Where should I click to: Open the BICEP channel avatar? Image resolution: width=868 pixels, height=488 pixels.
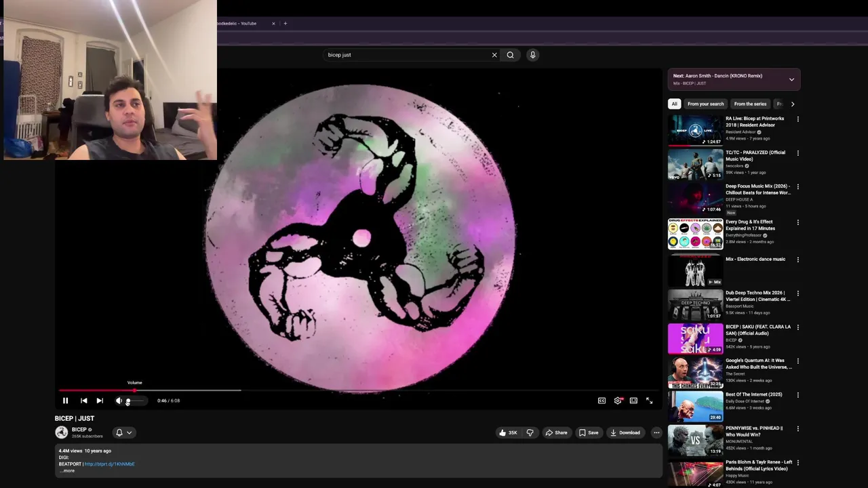(x=62, y=432)
